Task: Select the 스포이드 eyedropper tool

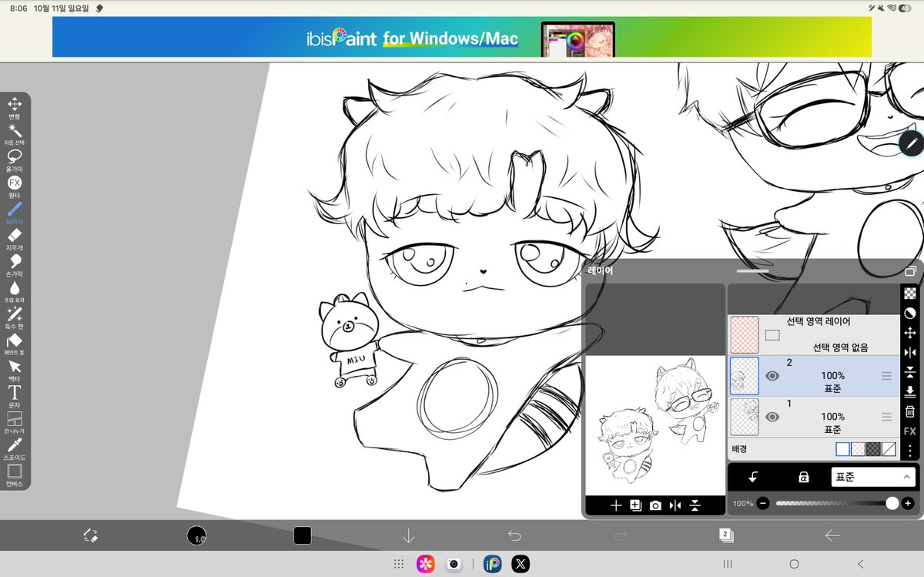Action: (x=15, y=448)
